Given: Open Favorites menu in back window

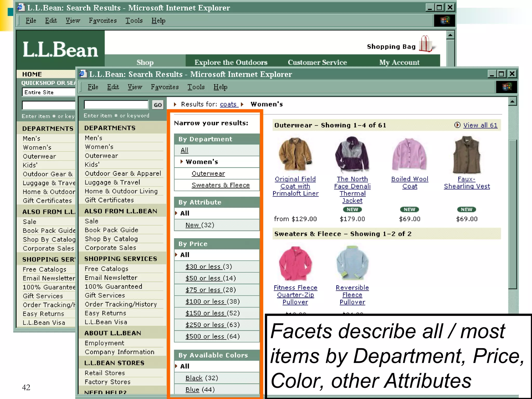Looking at the screenshot, I should click(103, 21).
